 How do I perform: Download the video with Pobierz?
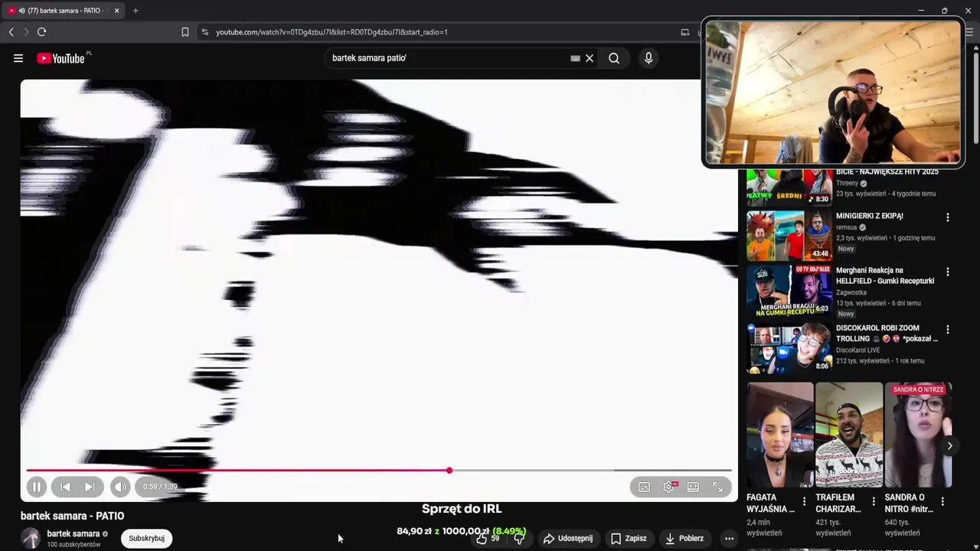[x=684, y=539]
